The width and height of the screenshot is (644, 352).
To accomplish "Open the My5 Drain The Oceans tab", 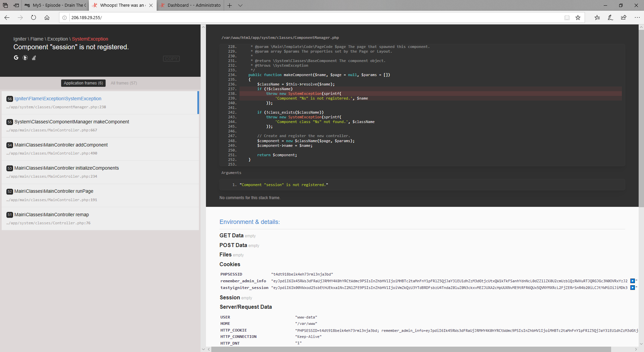I will 55,5.
